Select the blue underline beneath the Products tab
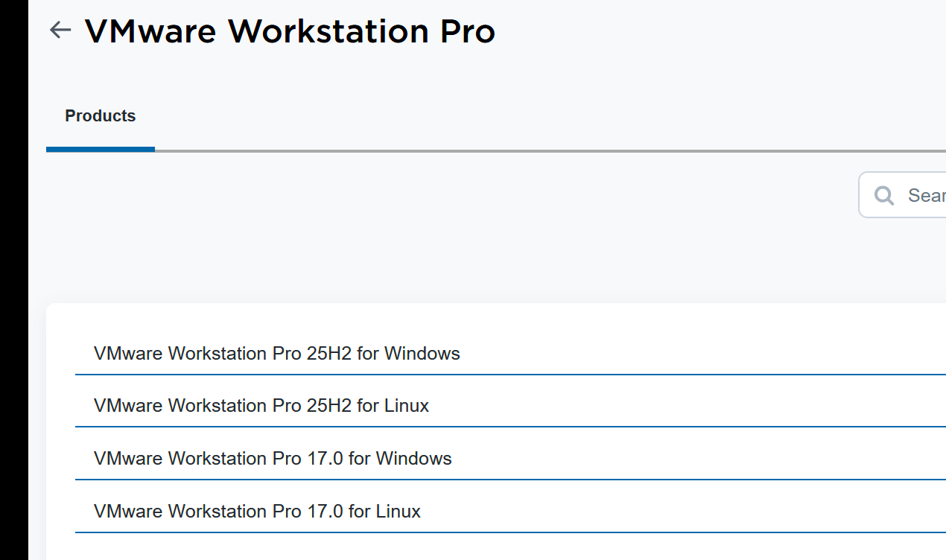The image size is (946, 560). coord(101,149)
